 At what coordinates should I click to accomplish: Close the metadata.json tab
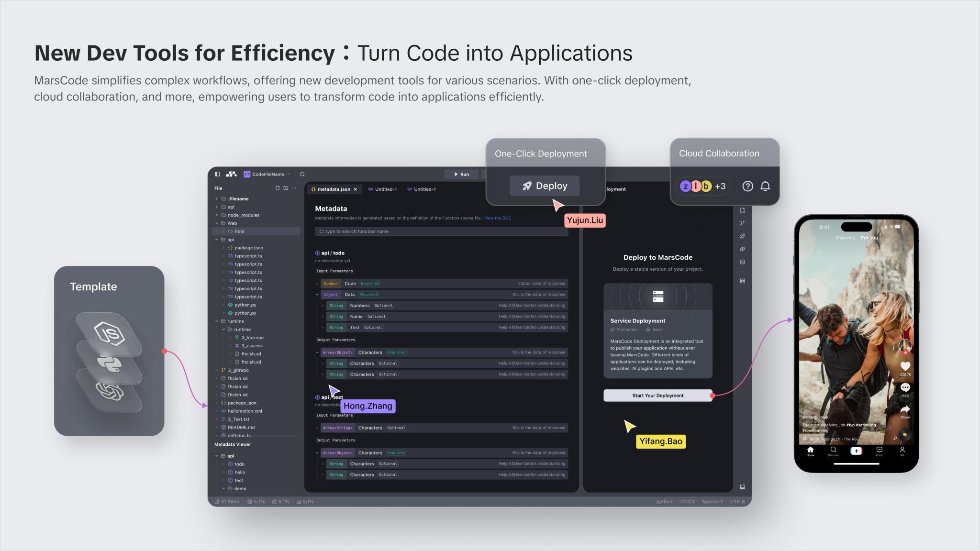pyautogui.click(x=356, y=189)
